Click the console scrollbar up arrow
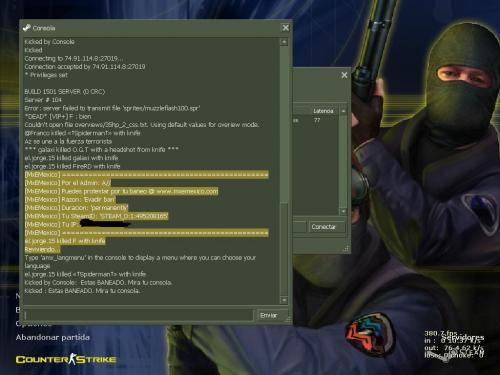Image resolution: width=500 pixels, height=375 pixels. [284, 42]
